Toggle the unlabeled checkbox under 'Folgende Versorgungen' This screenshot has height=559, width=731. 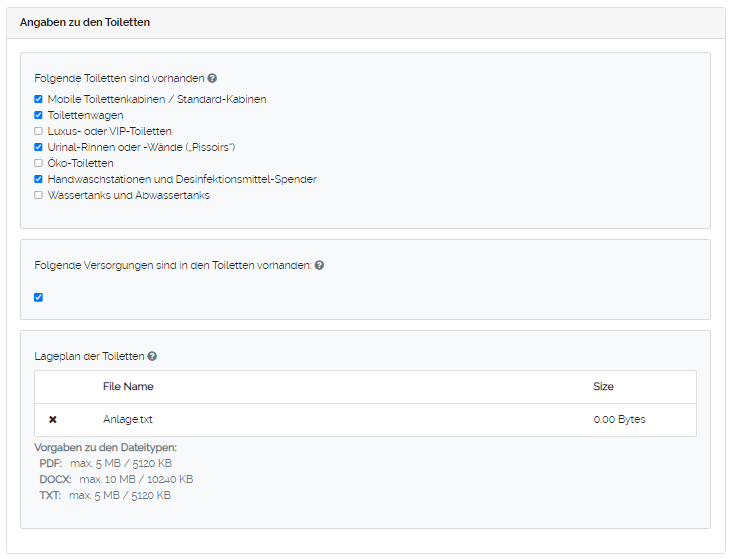tap(38, 297)
